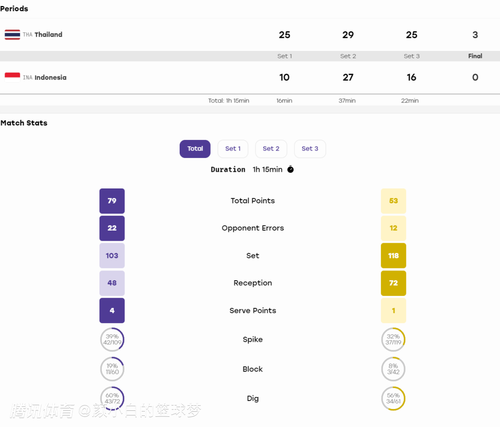Select the Total stats tab

(x=195, y=149)
